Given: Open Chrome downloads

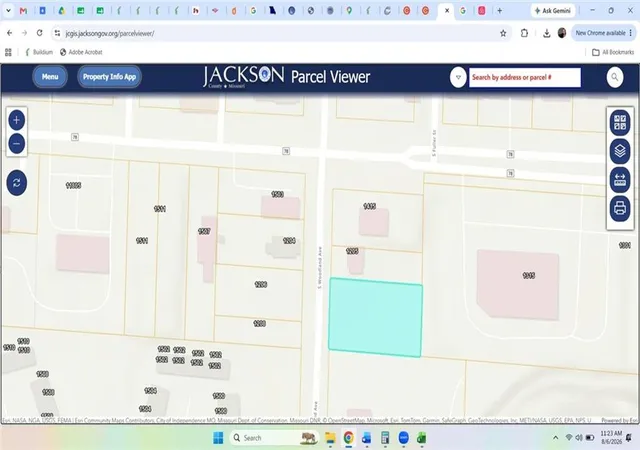Looking at the screenshot, I should (547, 33).
